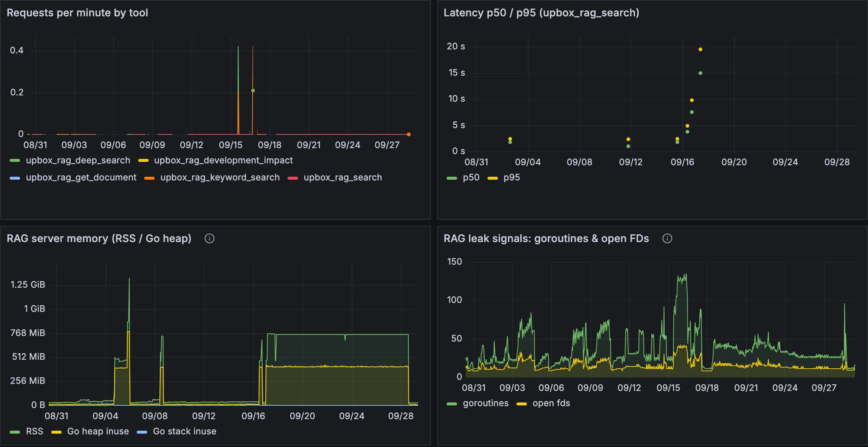Toggle p95 latency legend series
The image size is (868, 447).
pyautogui.click(x=512, y=177)
